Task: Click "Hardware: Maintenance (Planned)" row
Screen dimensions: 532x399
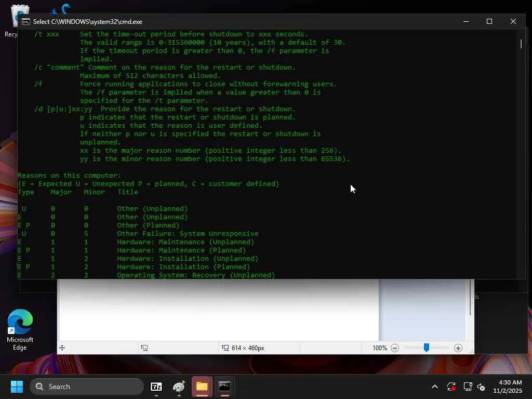Action: coord(181,250)
